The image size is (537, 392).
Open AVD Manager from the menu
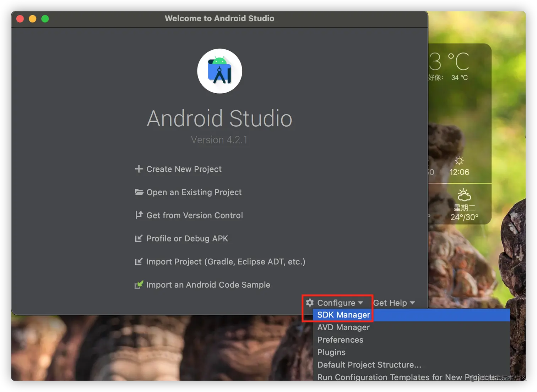(x=411, y=327)
